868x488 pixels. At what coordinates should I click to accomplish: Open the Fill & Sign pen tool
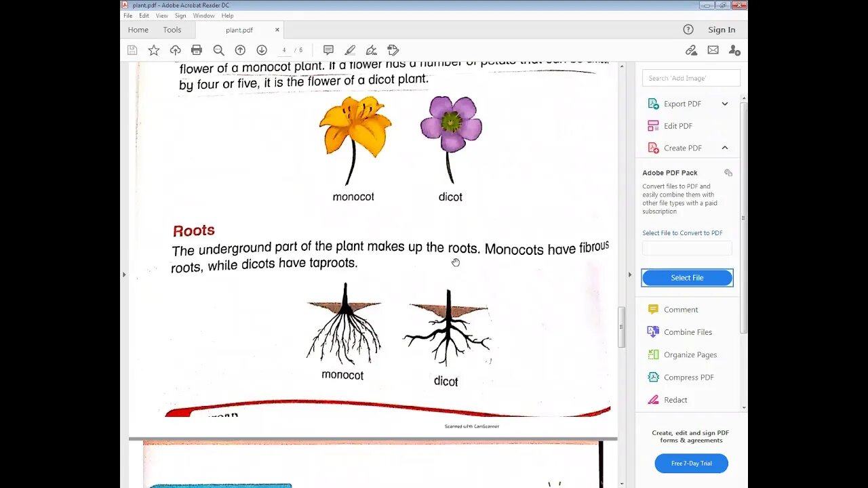[372, 50]
